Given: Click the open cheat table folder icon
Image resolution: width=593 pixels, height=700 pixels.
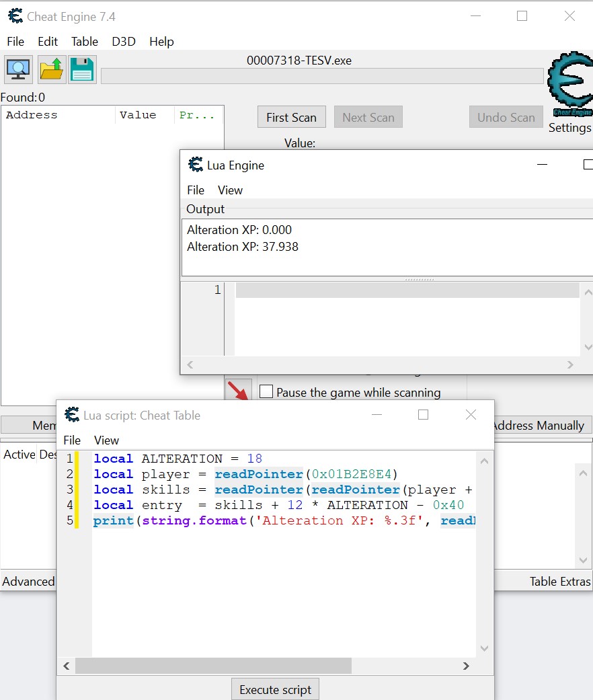Looking at the screenshot, I should pyautogui.click(x=52, y=70).
